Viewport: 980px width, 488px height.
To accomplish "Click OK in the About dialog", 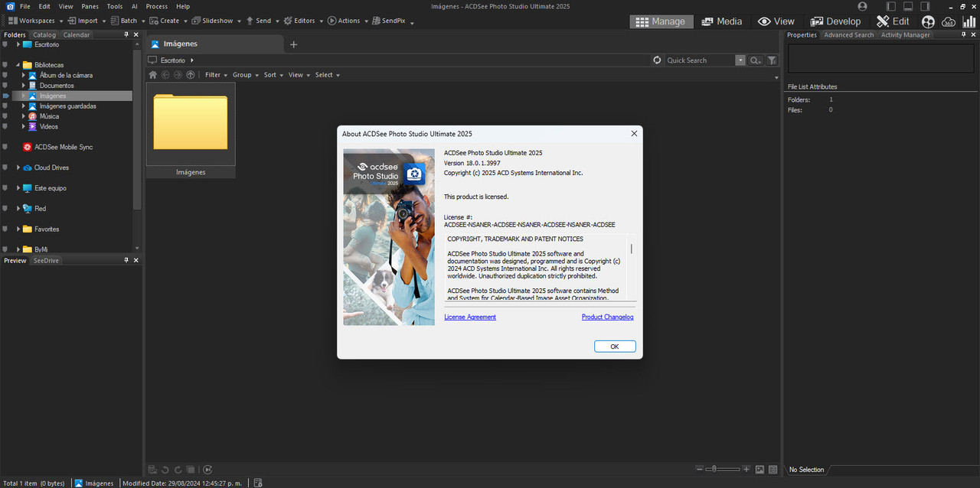I will coord(615,346).
